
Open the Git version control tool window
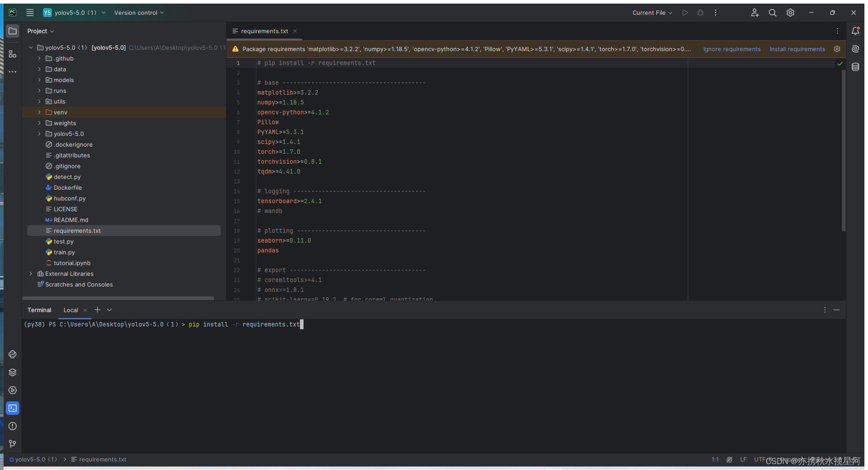(x=13, y=444)
